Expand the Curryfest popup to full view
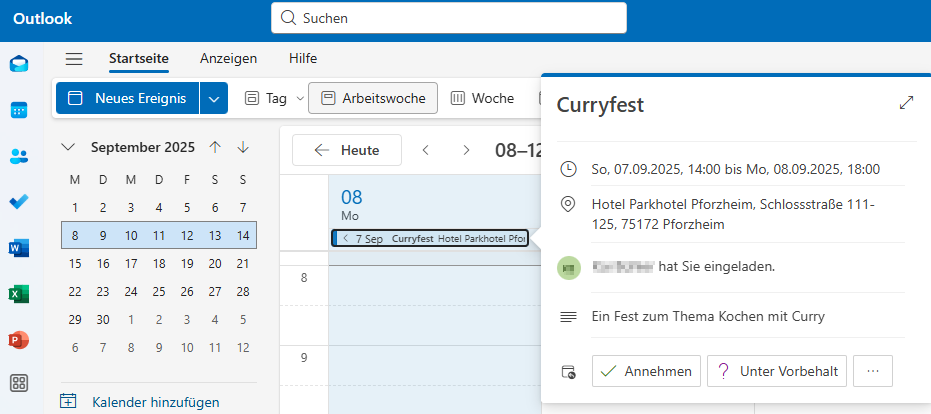Screen dimensions: 931x414 tap(906, 102)
